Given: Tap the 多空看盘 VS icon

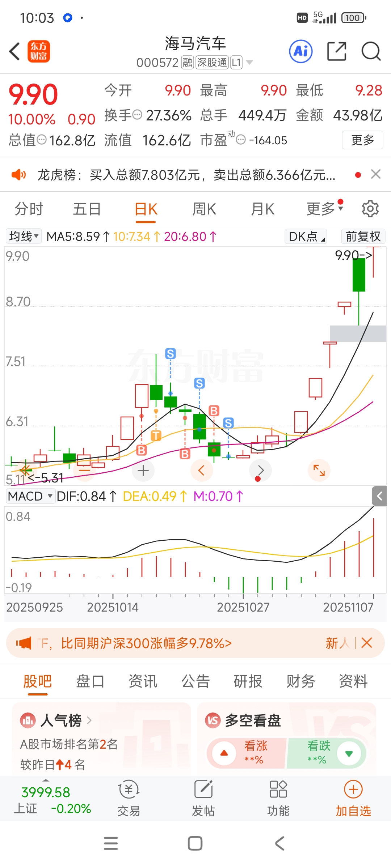Looking at the screenshot, I should [x=213, y=720].
